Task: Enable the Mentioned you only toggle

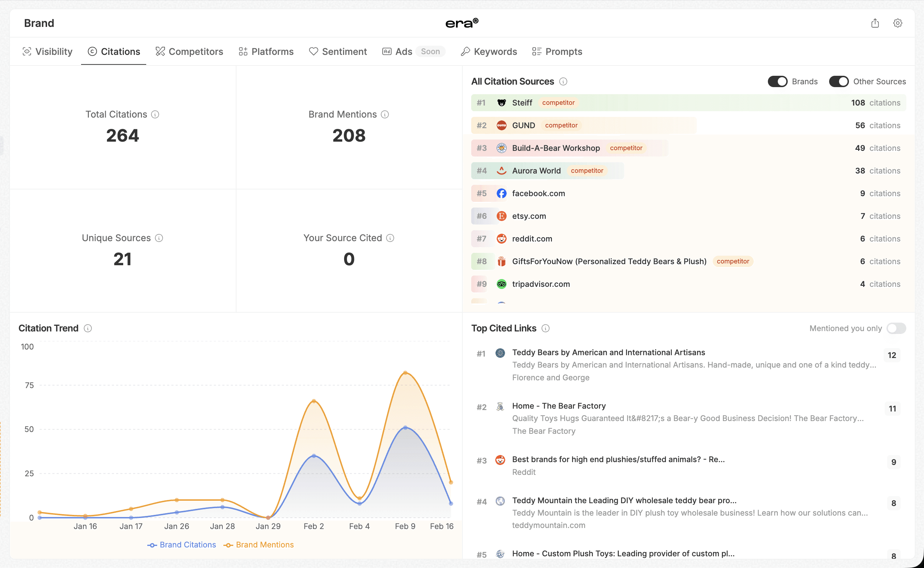Action: [896, 328]
